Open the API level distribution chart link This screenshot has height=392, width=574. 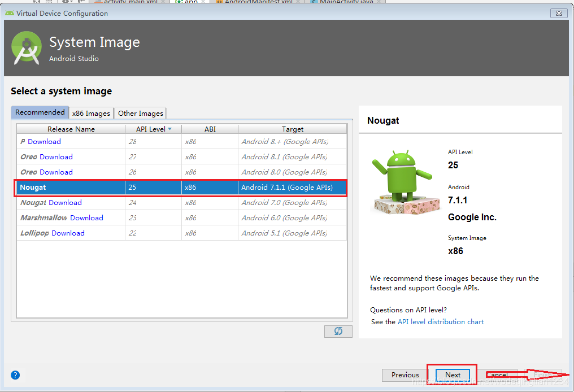click(x=440, y=322)
